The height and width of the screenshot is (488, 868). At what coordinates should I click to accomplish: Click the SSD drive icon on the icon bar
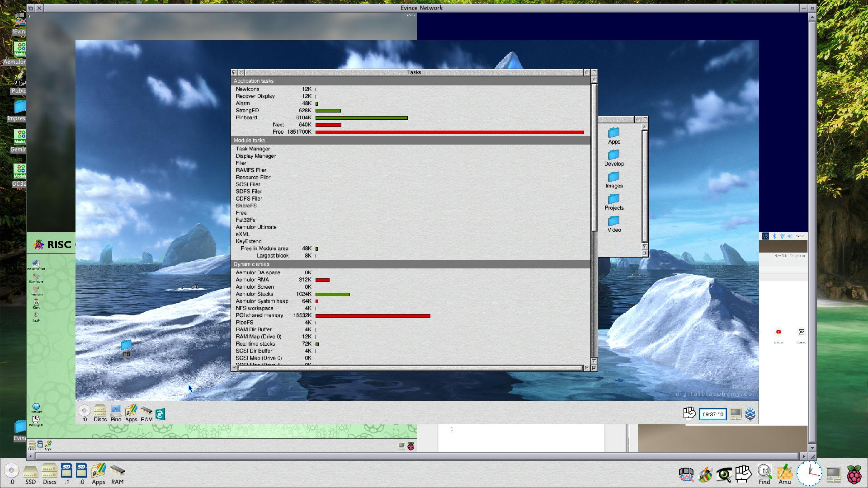pyautogui.click(x=30, y=472)
